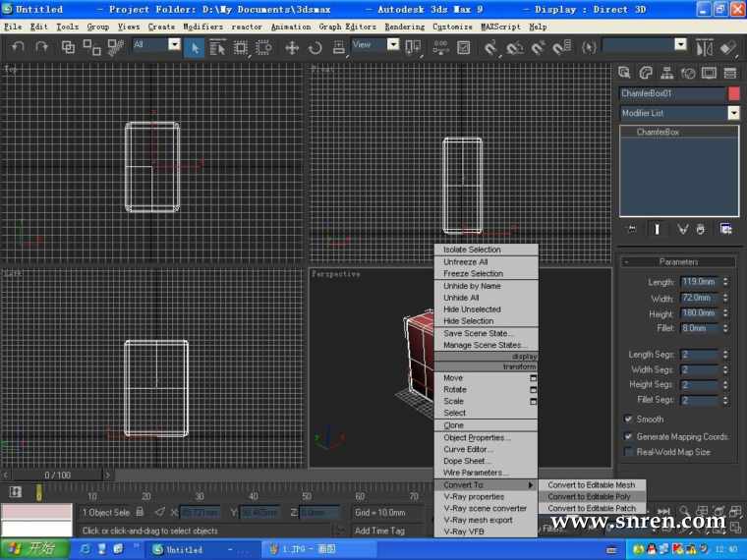Open the Hierarchy command panel tab
Viewport: 747px width, 560px height.
[x=667, y=73]
